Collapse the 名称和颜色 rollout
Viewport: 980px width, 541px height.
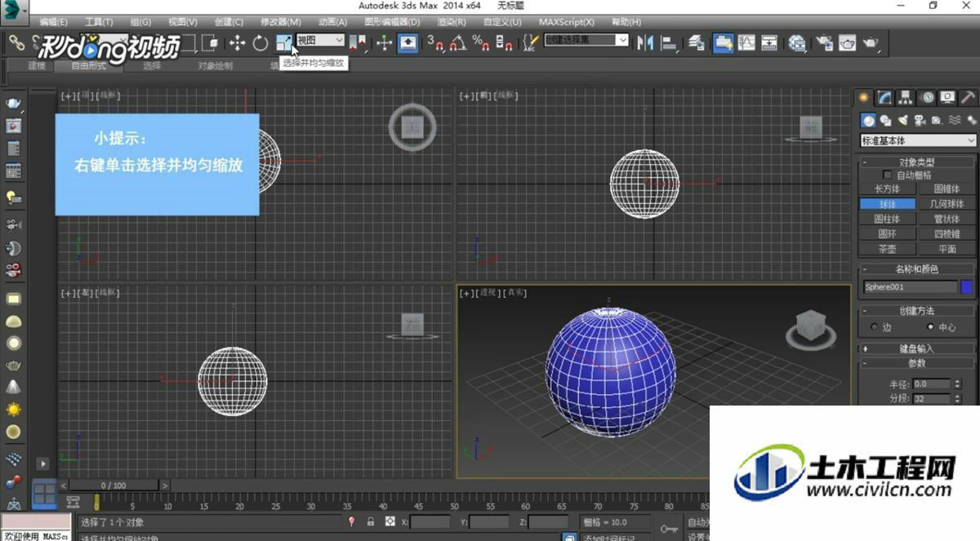pos(918,269)
